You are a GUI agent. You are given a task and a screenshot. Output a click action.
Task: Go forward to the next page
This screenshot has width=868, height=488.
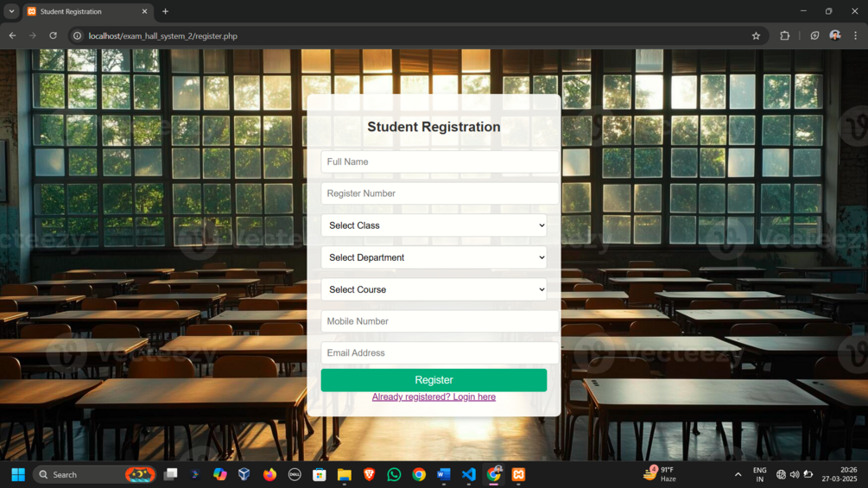pyautogui.click(x=33, y=36)
